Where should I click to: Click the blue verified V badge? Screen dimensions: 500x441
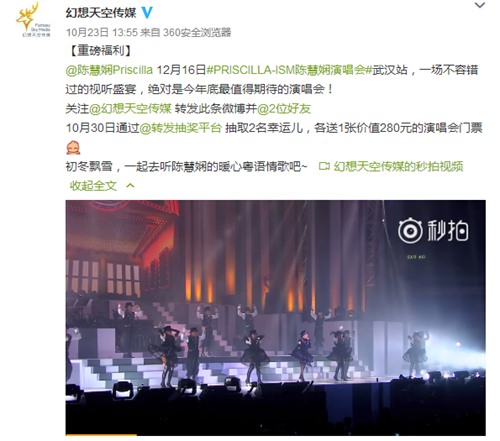(x=147, y=13)
